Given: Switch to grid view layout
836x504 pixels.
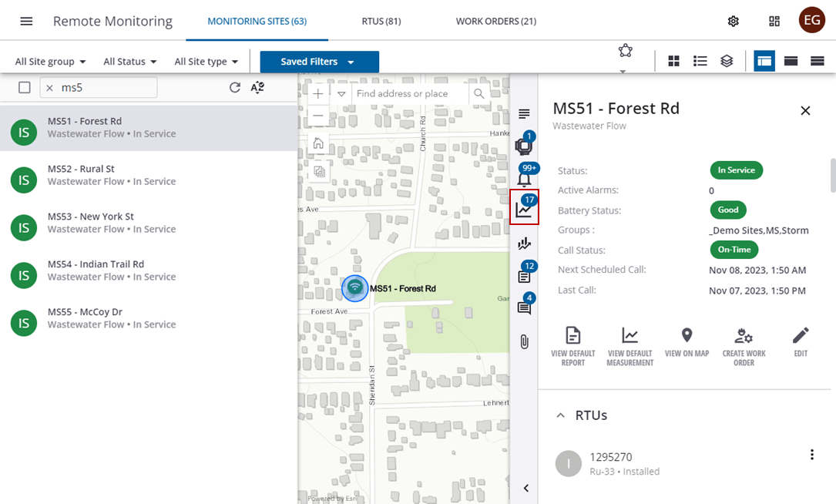Looking at the screenshot, I should [x=673, y=61].
